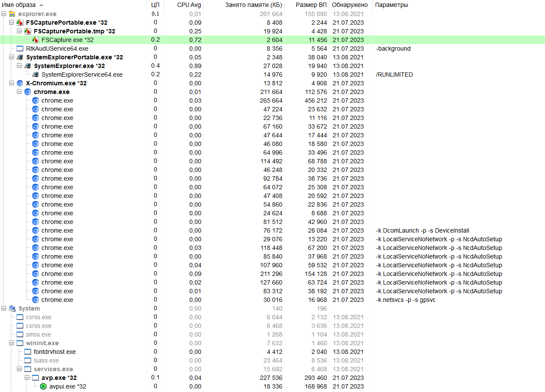
Task: Click the '-k DcomLaunch -p -s DeviceInstall' parameter
Action: [x=422, y=230]
